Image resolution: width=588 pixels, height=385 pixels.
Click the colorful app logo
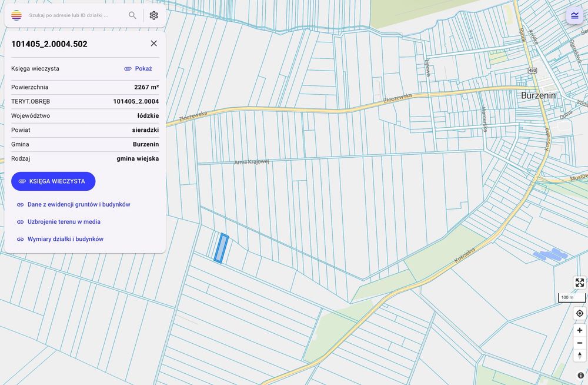[16, 15]
